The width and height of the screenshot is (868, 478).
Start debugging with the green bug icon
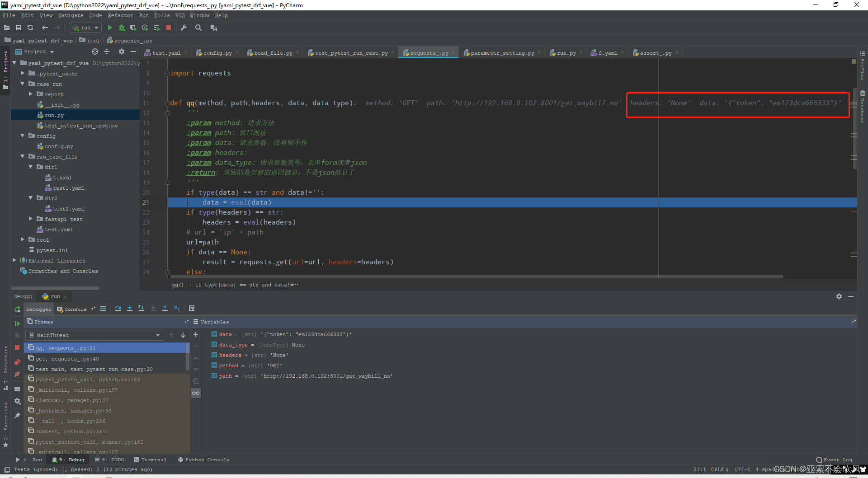[x=122, y=28]
